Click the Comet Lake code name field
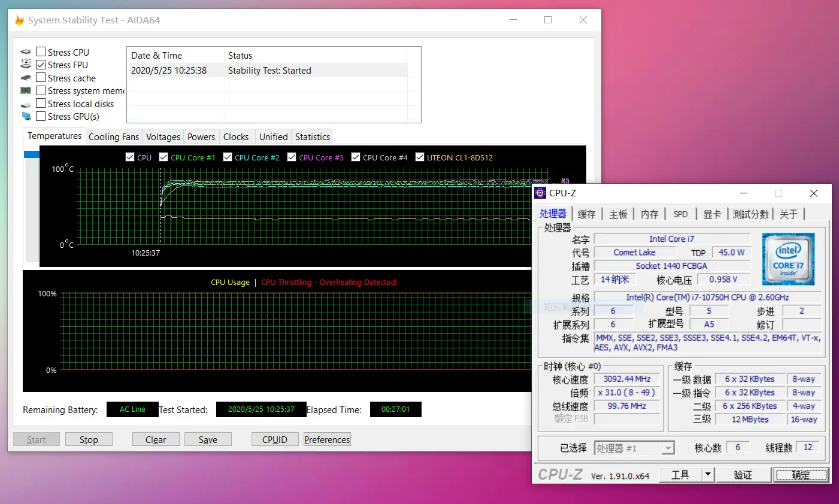The width and height of the screenshot is (839, 504). (x=634, y=253)
